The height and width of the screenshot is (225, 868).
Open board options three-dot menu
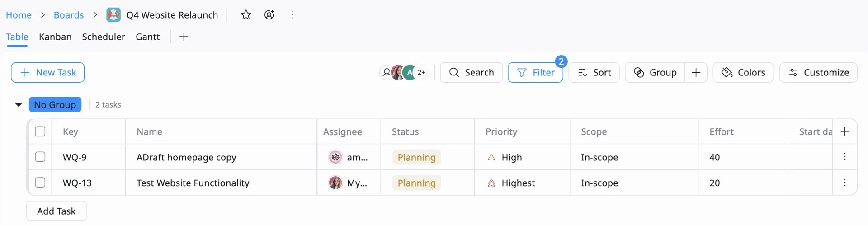click(x=292, y=15)
